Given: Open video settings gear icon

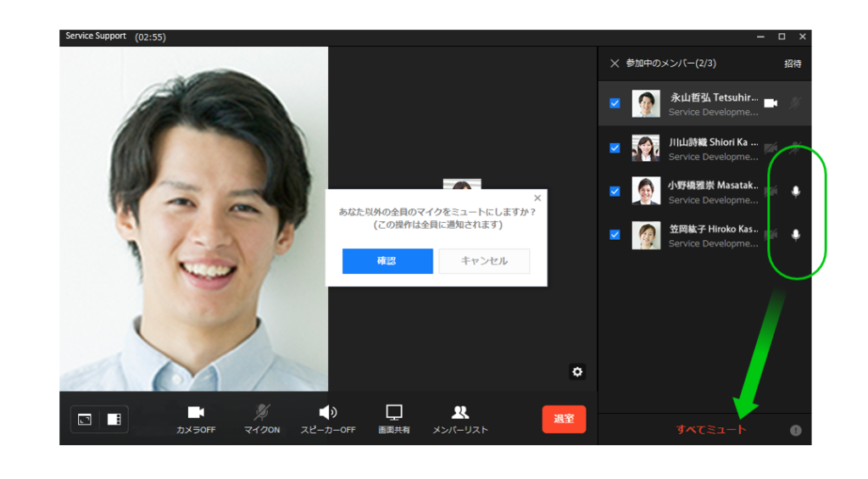Looking at the screenshot, I should (577, 371).
